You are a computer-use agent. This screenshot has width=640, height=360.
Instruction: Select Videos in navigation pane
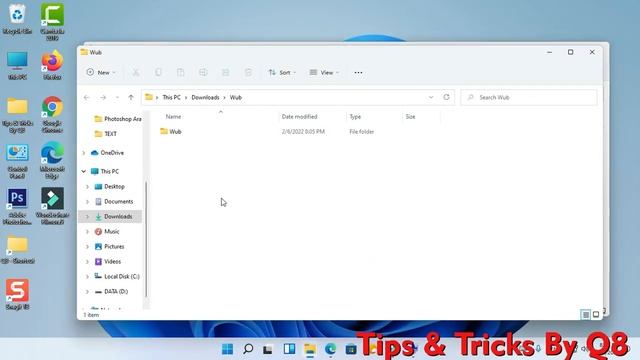(x=108, y=262)
